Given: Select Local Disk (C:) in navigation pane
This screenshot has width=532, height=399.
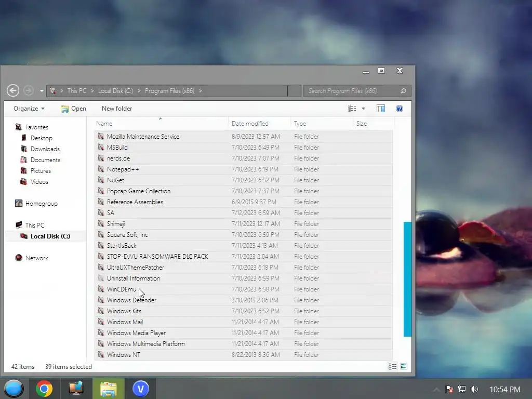Looking at the screenshot, I should (x=50, y=236).
